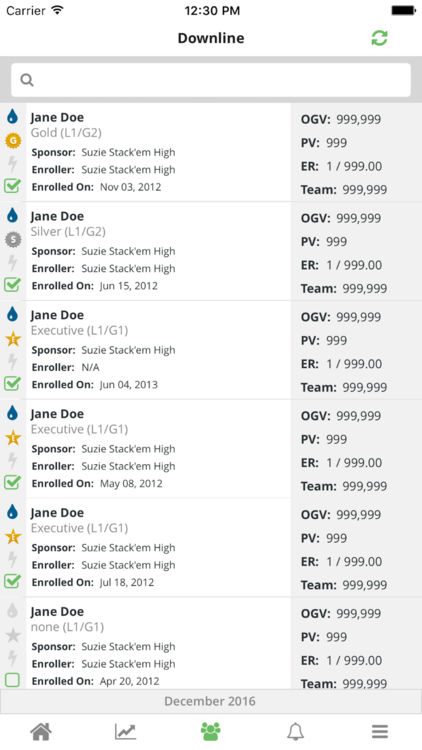Tap blue droplet icon on Gold row
Viewport: 422px width, 750px height.
coord(12,116)
